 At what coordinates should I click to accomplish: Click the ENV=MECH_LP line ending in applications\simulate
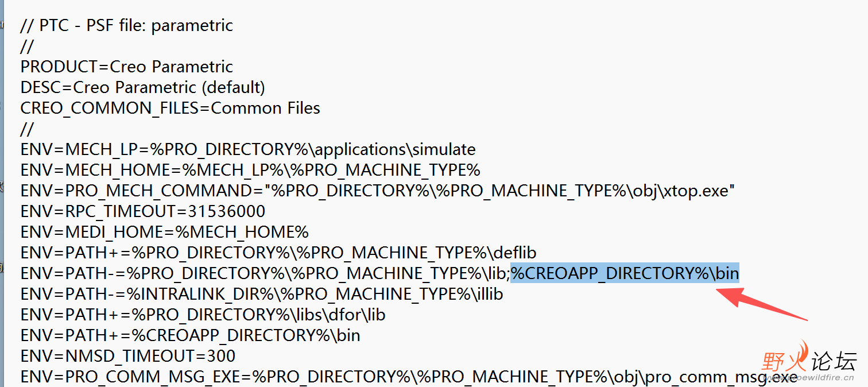248,149
